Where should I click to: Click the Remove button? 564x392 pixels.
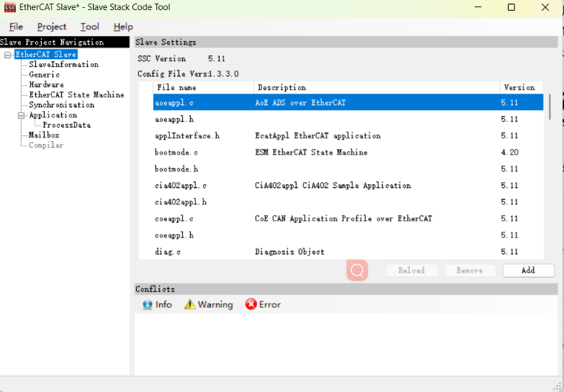[x=470, y=270]
